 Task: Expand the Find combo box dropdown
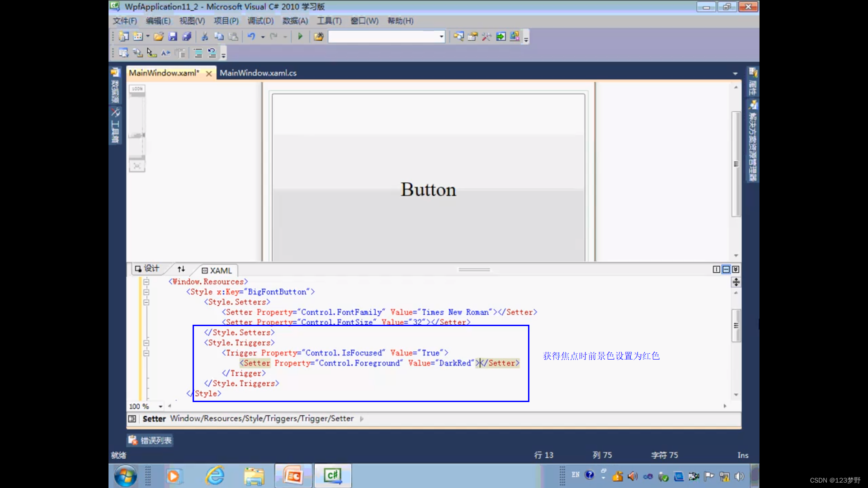(441, 37)
